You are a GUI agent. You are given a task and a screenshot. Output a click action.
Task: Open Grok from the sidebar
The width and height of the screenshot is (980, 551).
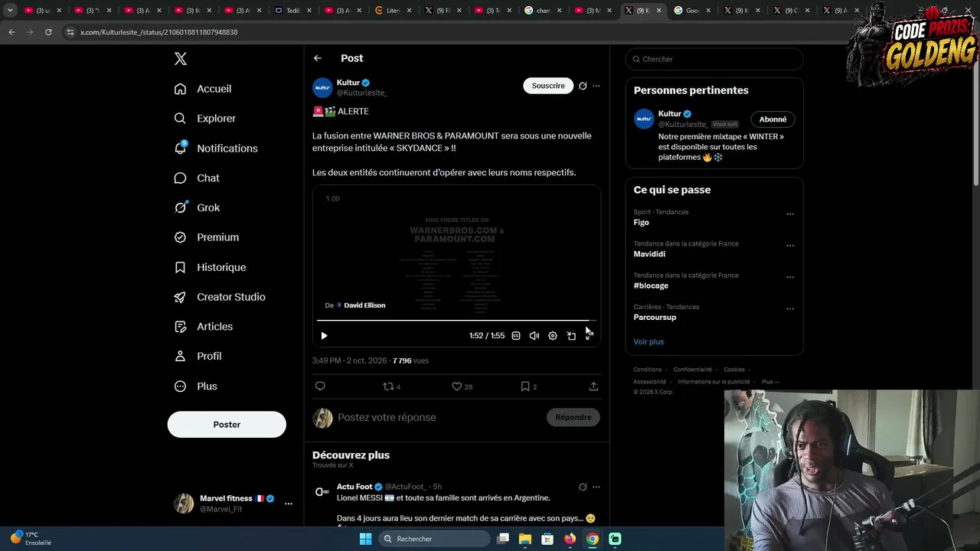pyautogui.click(x=197, y=207)
